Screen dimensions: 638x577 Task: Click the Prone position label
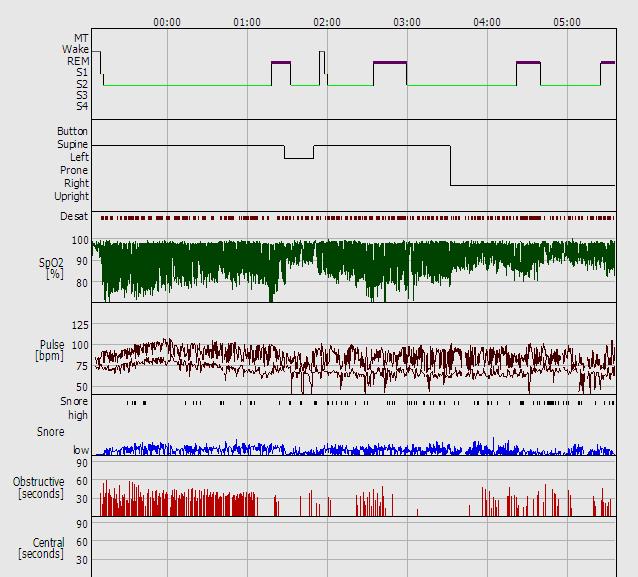74,170
